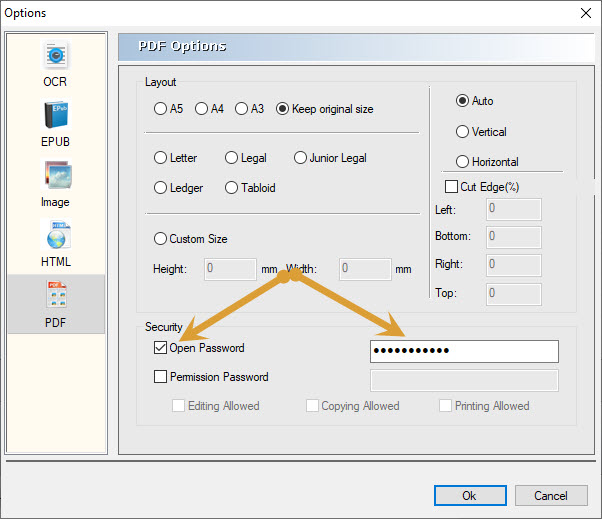Open the OCR options icon
The width and height of the screenshot is (602, 519).
[x=56, y=55]
